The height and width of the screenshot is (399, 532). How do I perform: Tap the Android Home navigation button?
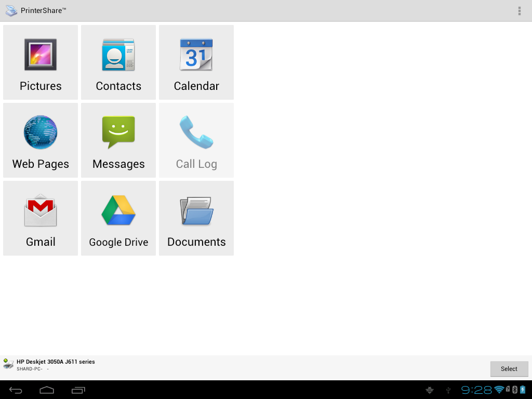coord(47,390)
